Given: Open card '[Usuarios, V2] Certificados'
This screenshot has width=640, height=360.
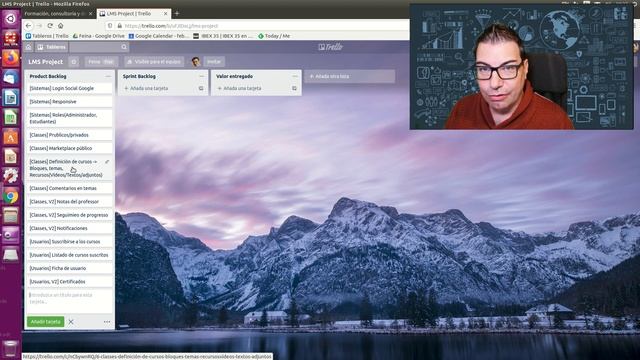Looking at the screenshot, I should (69, 282).
